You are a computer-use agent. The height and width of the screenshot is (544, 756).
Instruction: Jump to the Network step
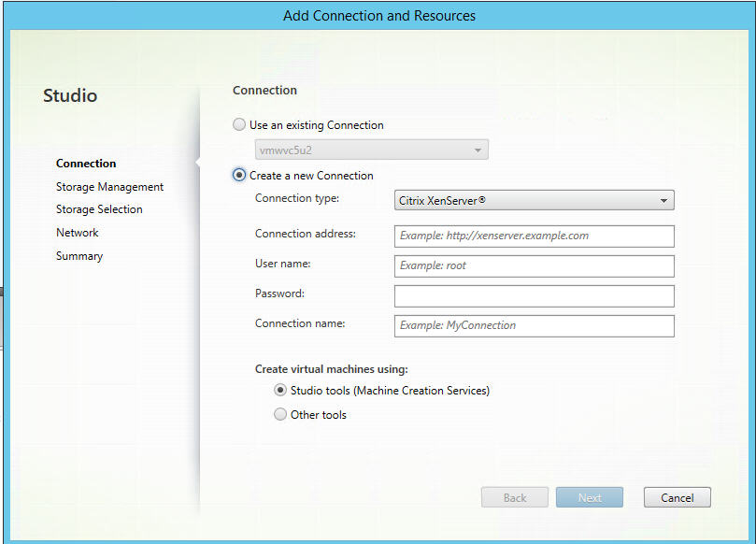click(77, 233)
